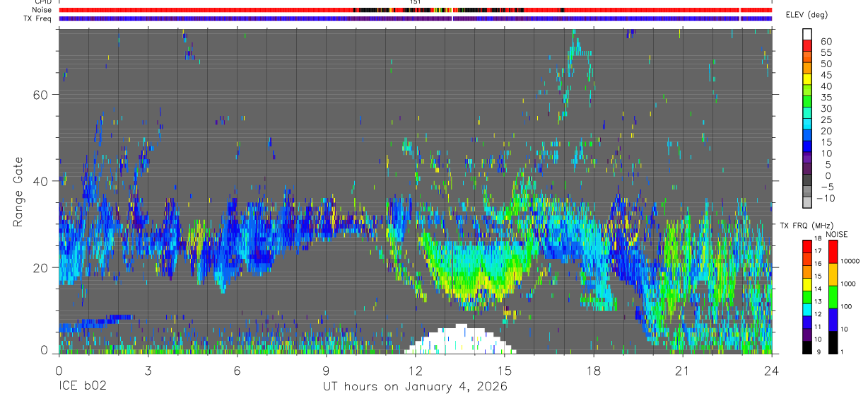Image resolution: width=868 pixels, height=401 pixels.
Task: Click the TX Freq strip above the plot
Action: pyautogui.click(x=415, y=18)
